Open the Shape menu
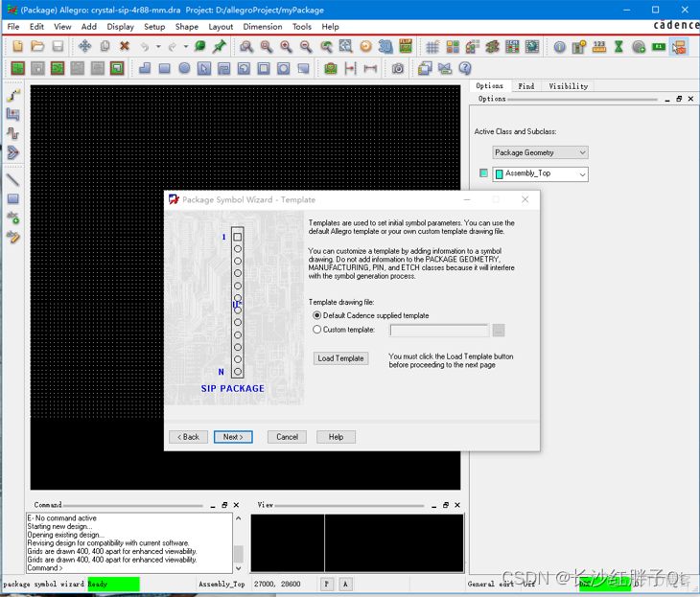Screen dimensions: 700x597 click(187, 27)
